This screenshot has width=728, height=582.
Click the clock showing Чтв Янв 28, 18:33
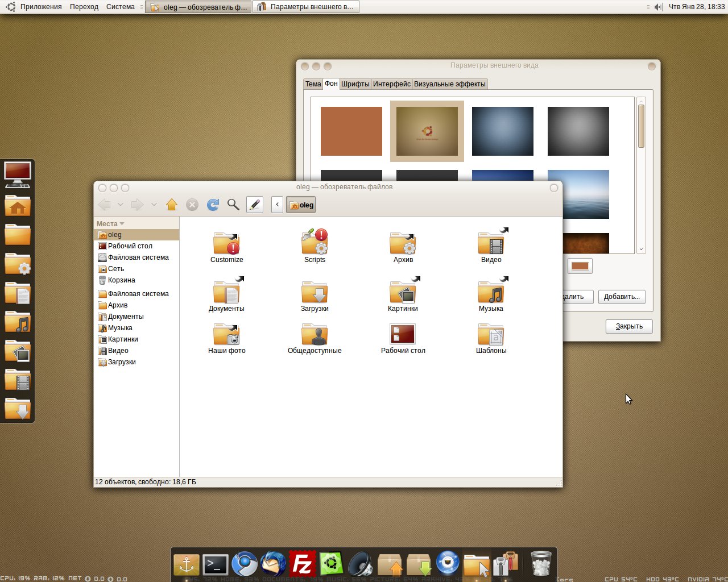tap(697, 7)
